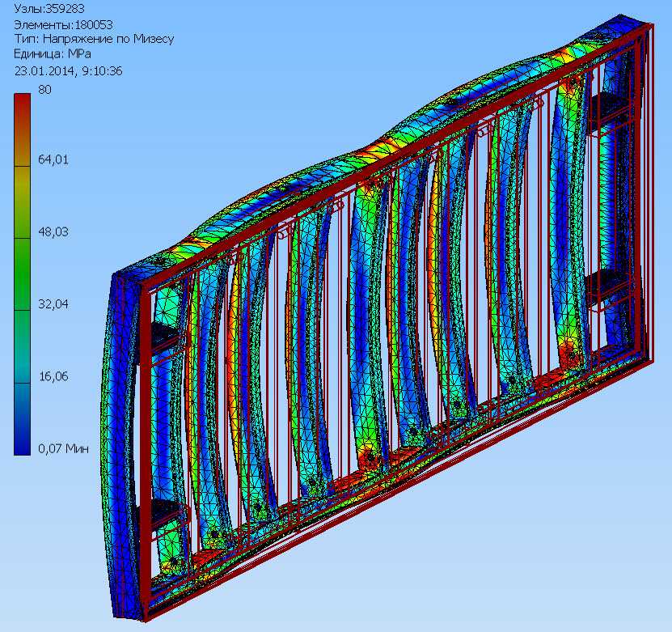Click the legend value '16,06'
The image size is (672, 632).
(x=53, y=376)
